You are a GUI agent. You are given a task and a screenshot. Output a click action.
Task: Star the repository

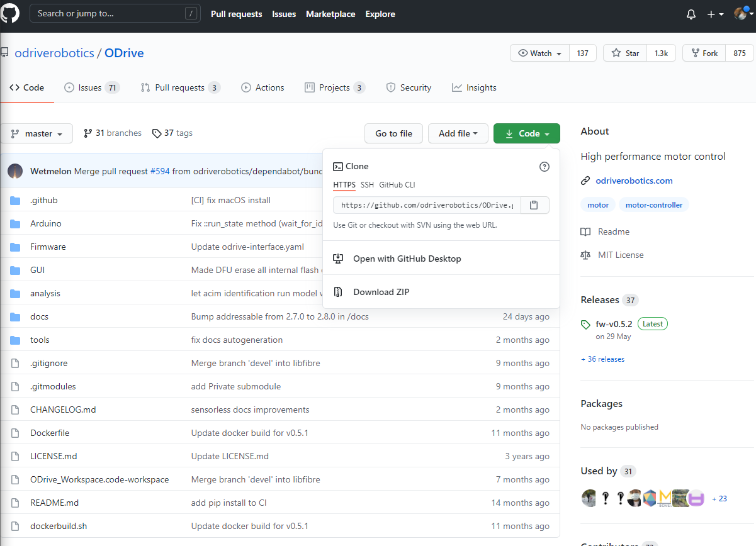[624, 53]
